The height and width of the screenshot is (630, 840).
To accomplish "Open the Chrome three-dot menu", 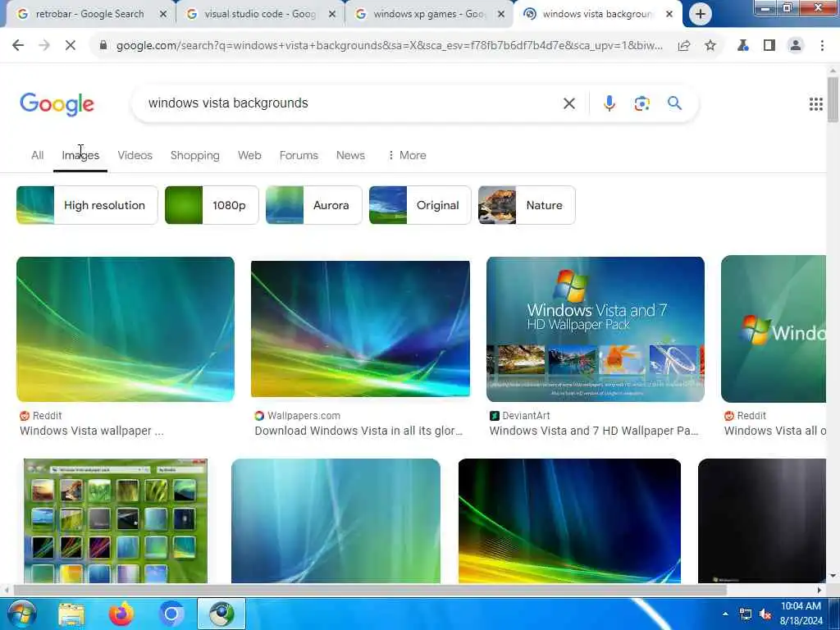I will tap(822, 46).
